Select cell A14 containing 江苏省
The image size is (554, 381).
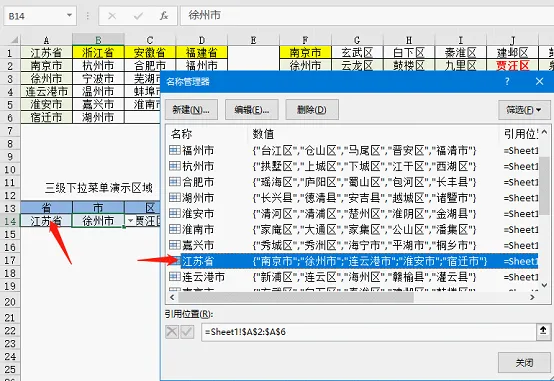46,221
